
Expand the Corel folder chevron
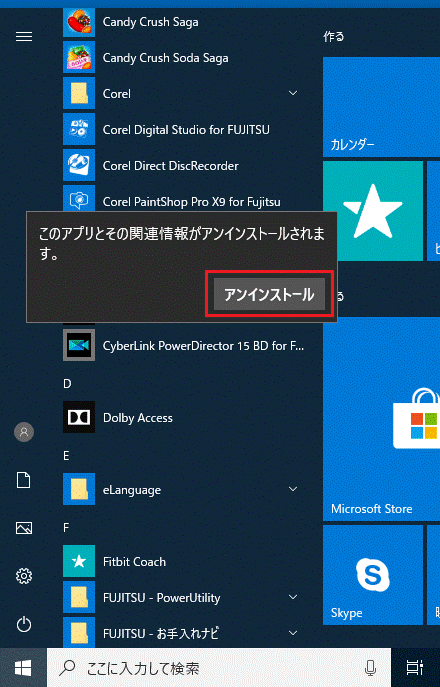point(293,93)
